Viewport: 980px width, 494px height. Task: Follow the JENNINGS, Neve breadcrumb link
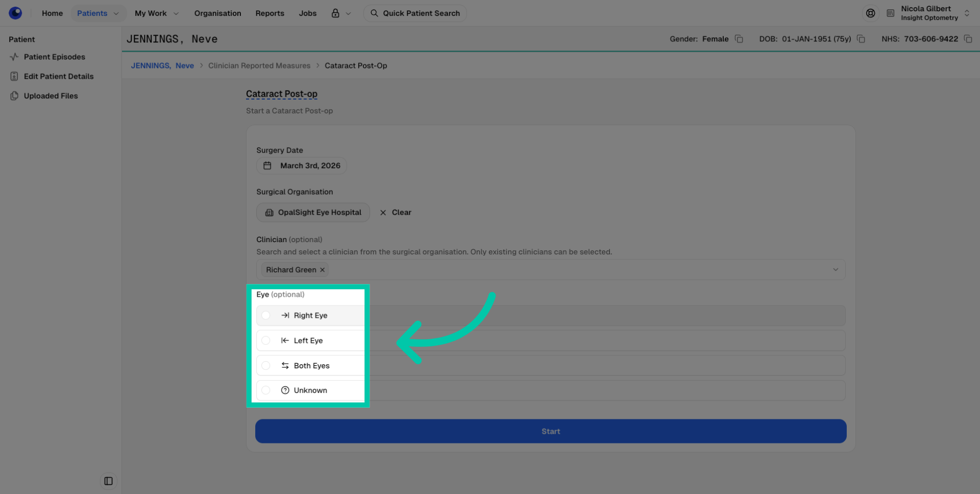(162, 65)
